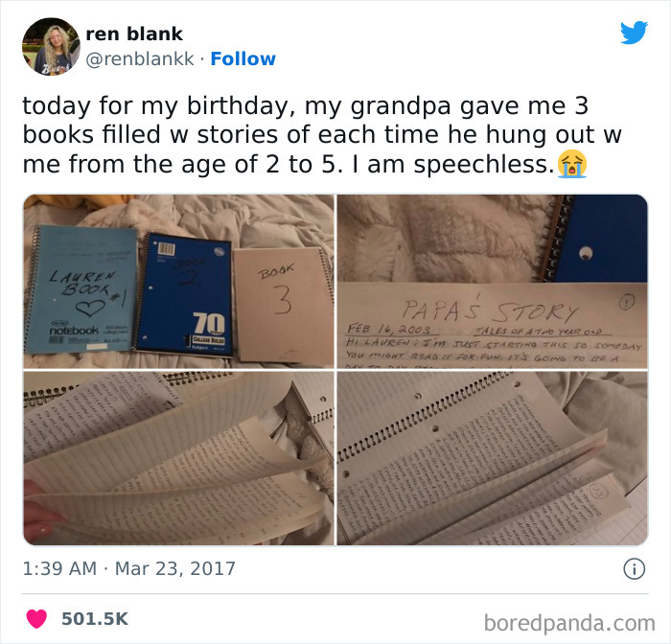671x644 pixels.
Task: Click the Twitter bird logo
Action: 634,33
